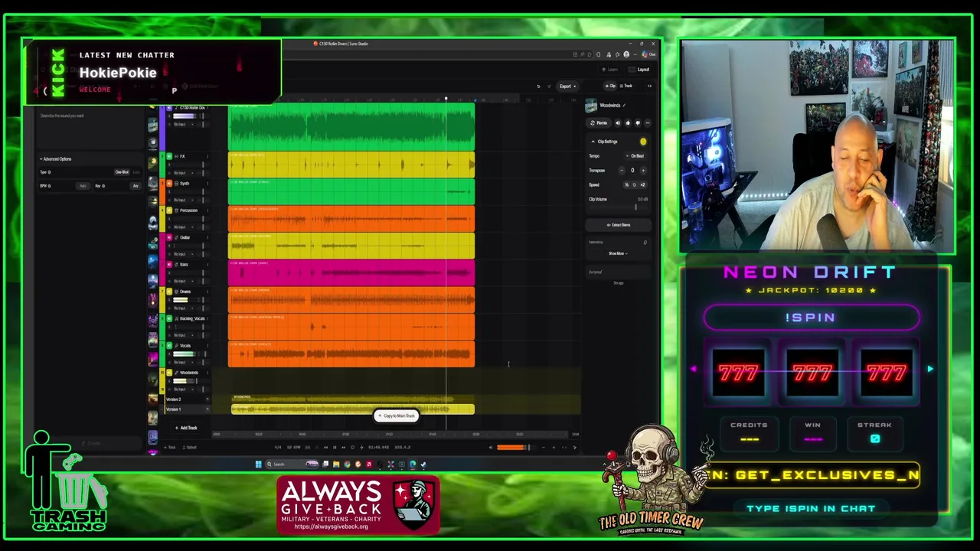The width and height of the screenshot is (980, 551).
Task: Adjust the Clip Volume slider
Action: (x=619, y=207)
